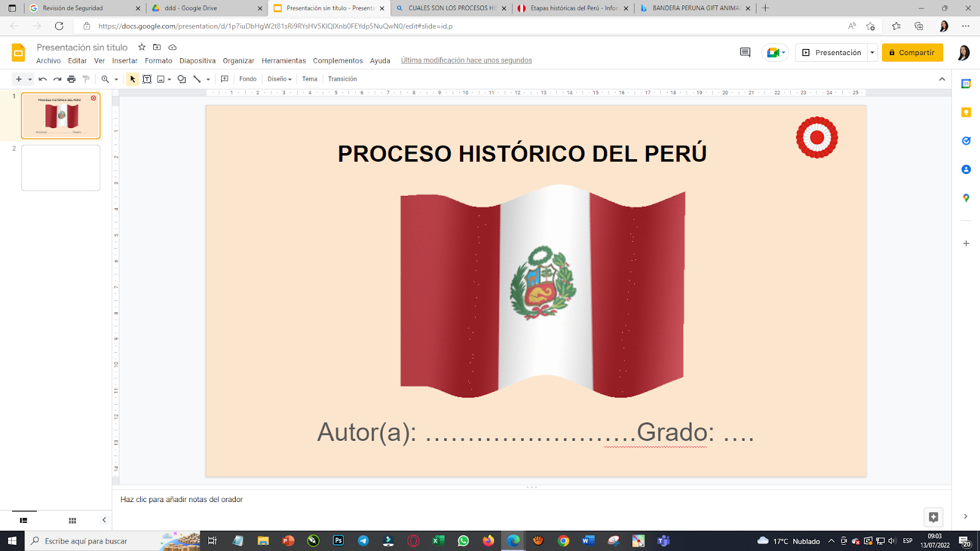Add a comment from the toolbar
The width and height of the screenshot is (980, 551).
tap(225, 79)
